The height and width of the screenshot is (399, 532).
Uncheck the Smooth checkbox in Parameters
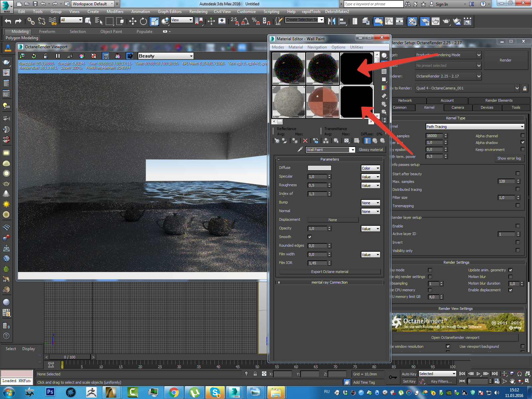310,237
